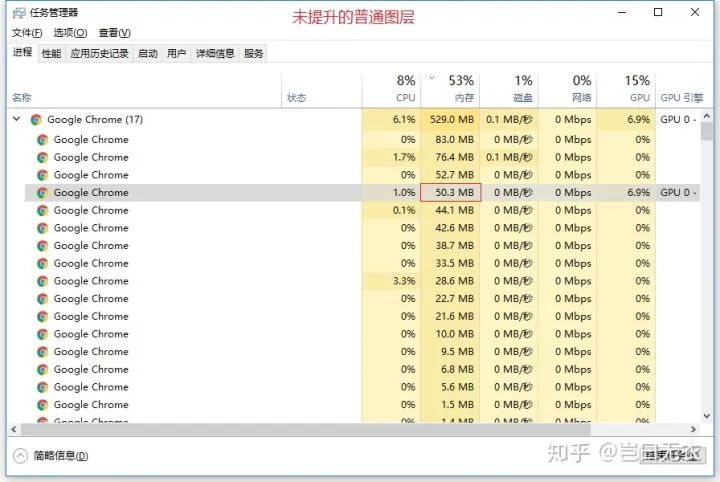Click Chrome icon beside Google Chrome (17)
Viewport: 720px width, 482px height.
(36, 120)
